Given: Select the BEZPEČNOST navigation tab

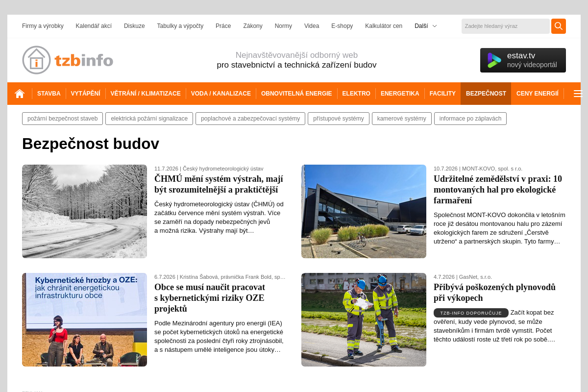Looking at the screenshot, I should tap(486, 94).
